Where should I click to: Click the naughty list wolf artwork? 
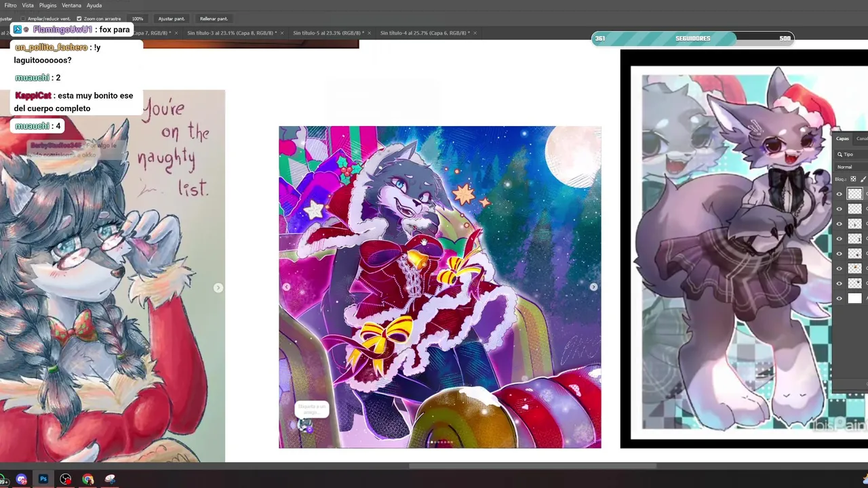[113, 276]
